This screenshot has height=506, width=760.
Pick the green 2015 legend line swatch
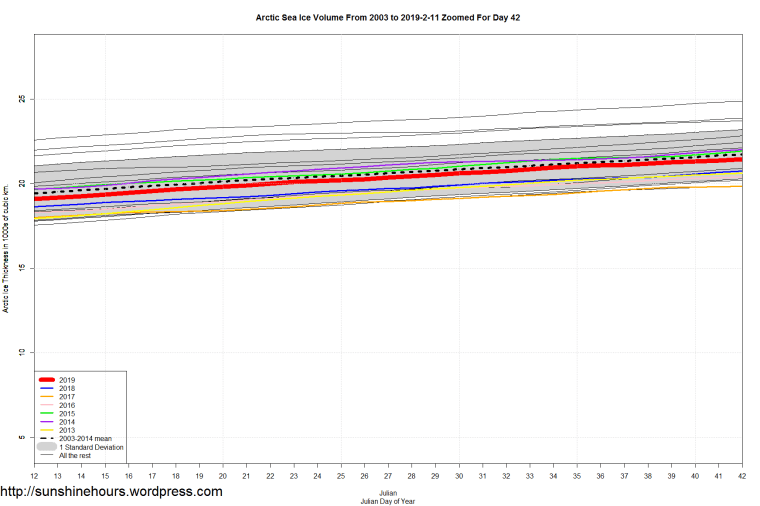coord(46,413)
